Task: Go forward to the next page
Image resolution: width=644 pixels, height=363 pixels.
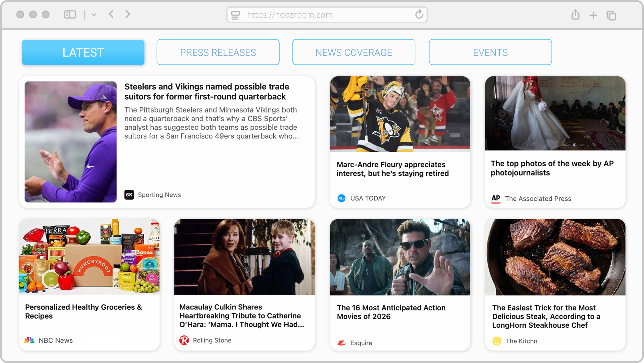Action: 128,14
